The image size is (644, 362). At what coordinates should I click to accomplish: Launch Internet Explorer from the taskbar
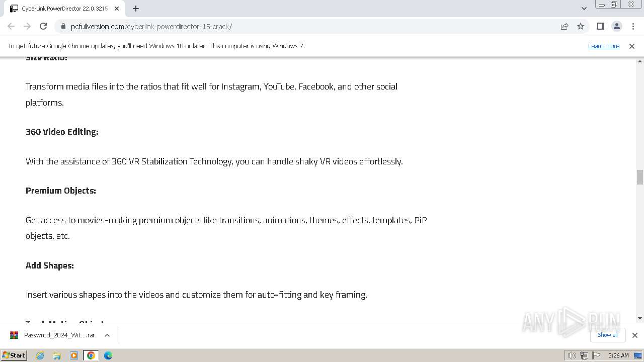point(40,355)
